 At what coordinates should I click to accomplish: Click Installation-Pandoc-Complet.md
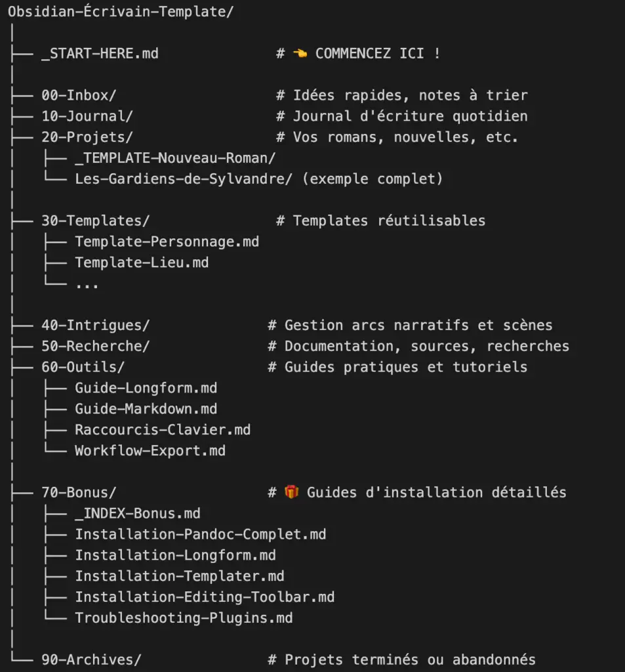tap(200, 534)
